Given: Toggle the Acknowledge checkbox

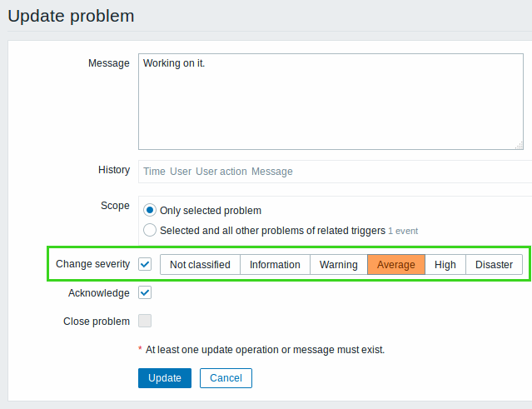Looking at the screenshot, I should coord(145,292).
